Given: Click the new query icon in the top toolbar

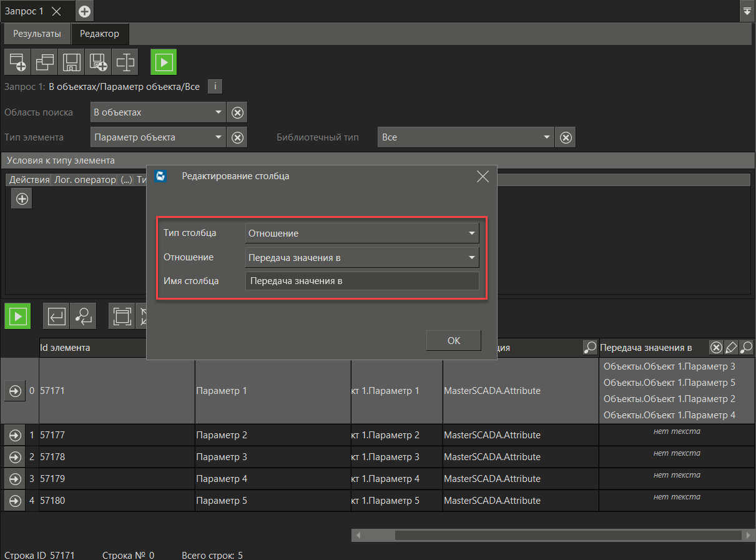Looking at the screenshot, I should click(x=17, y=62).
